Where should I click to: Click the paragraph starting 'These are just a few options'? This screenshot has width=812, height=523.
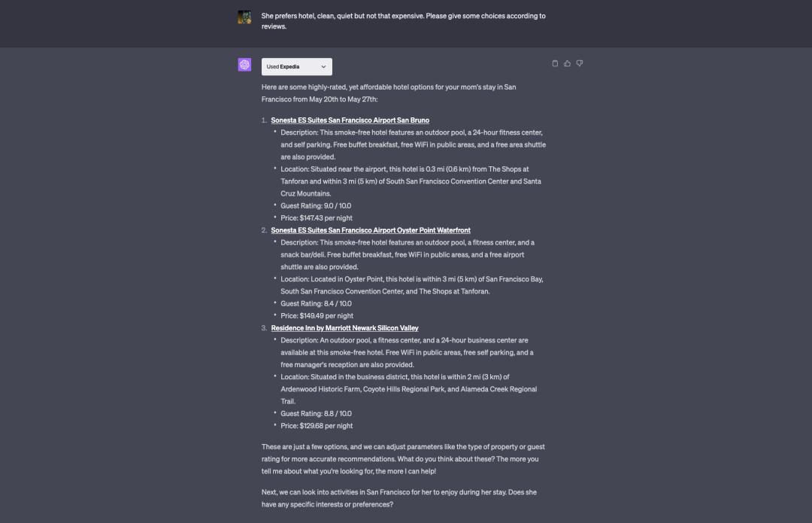(x=403, y=459)
